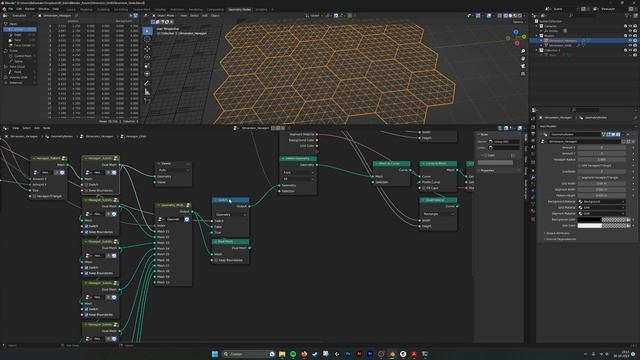Image resolution: width=640 pixels, height=360 pixels.
Task: Click Grid Color swatch in modifier panel
Action: [x=602, y=225]
